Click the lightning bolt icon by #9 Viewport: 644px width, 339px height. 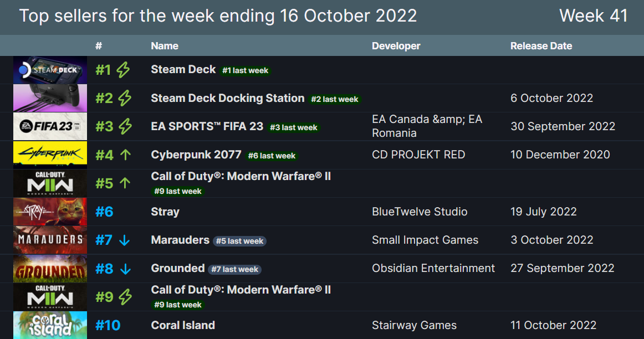pos(125,297)
